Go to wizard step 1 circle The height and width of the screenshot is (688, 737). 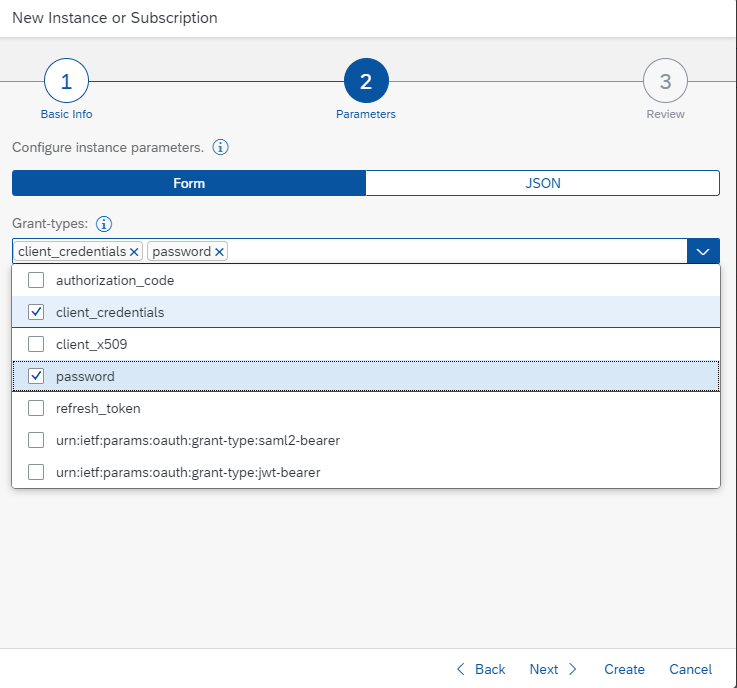point(66,81)
